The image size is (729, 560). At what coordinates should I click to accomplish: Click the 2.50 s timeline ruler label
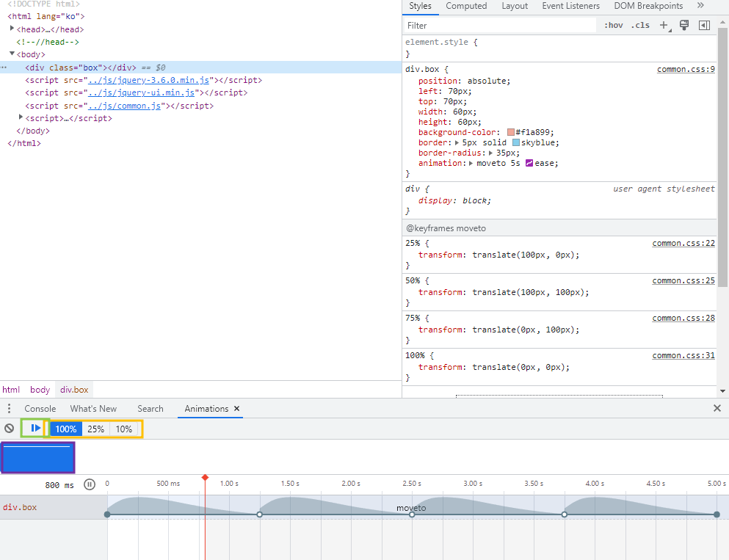point(412,484)
